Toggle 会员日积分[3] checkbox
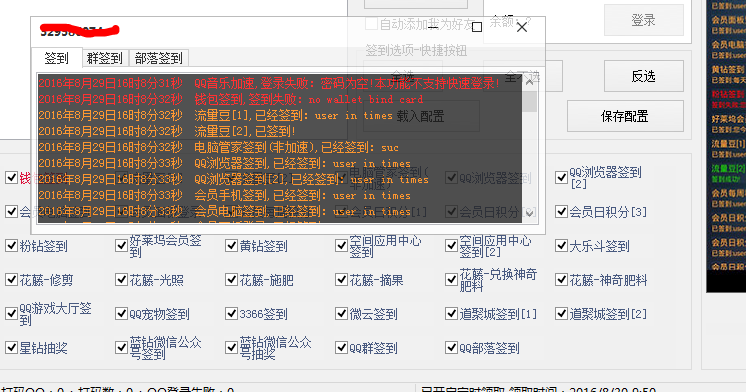The width and height of the screenshot is (746, 392). click(x=561, y=212)
